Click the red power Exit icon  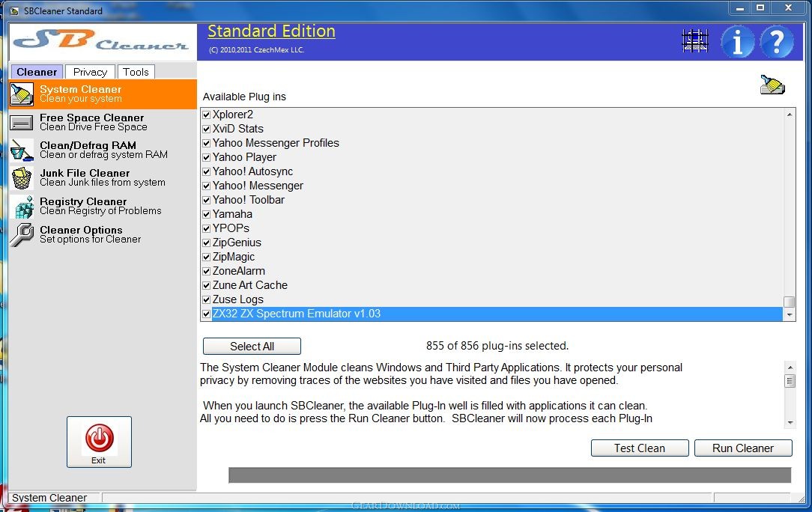click(99, 438)
